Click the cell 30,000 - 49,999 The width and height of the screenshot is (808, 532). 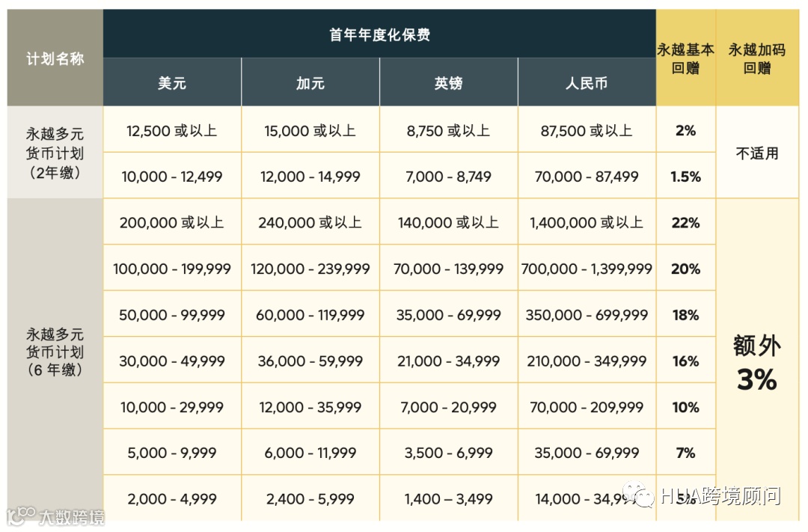172,360
